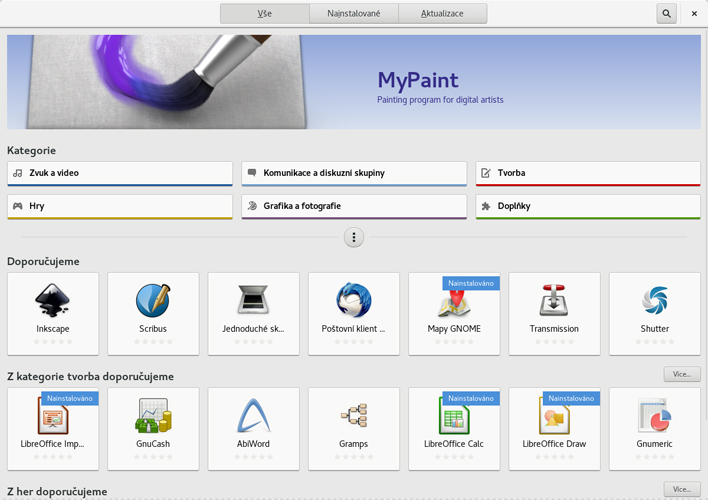This screenshot has width=708, height=500.
Task: Open the Gramps app icon
Action: 354,416
